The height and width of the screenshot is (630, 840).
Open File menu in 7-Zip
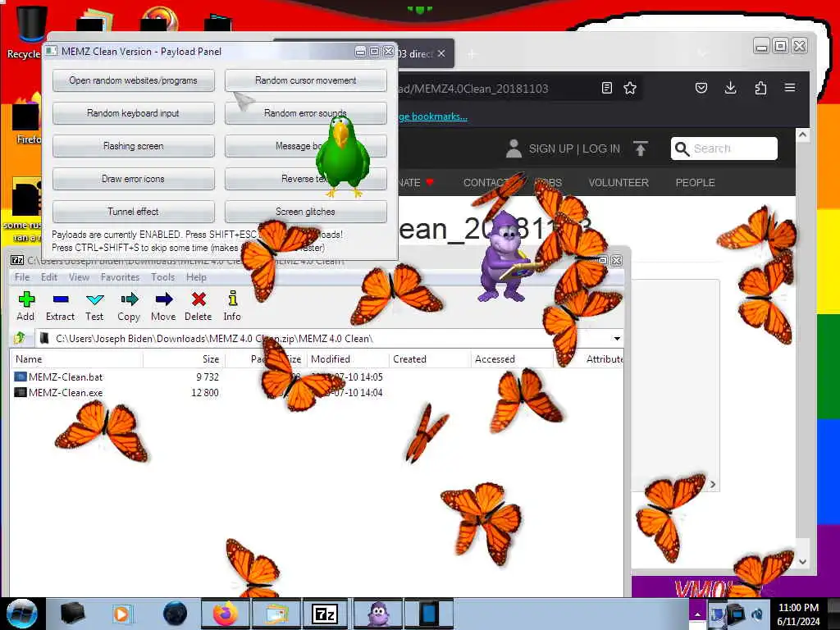coord(22,277)
